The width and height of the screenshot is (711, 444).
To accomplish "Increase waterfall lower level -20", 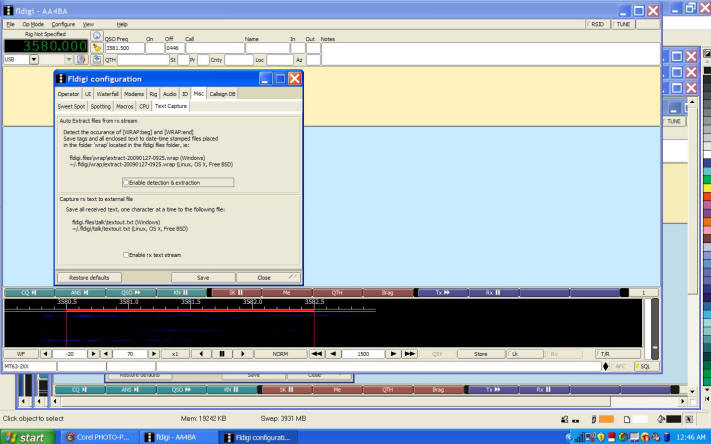I will 93,354.
